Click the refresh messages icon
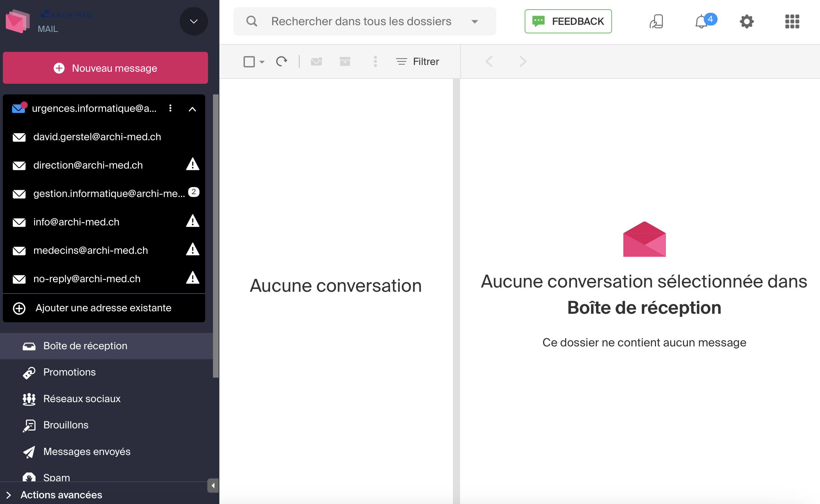Viewport: 820px width, 504px height. coord(281,61)
